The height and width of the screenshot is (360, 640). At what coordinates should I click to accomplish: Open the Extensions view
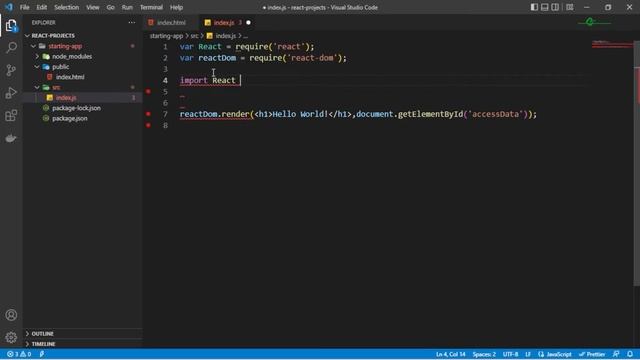pos(11,116)
